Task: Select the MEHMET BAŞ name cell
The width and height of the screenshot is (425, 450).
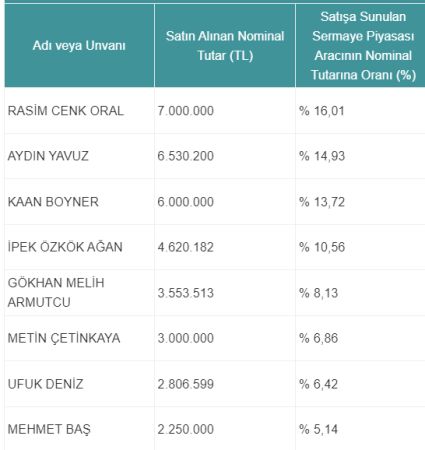Action: [x=79, y=429]
